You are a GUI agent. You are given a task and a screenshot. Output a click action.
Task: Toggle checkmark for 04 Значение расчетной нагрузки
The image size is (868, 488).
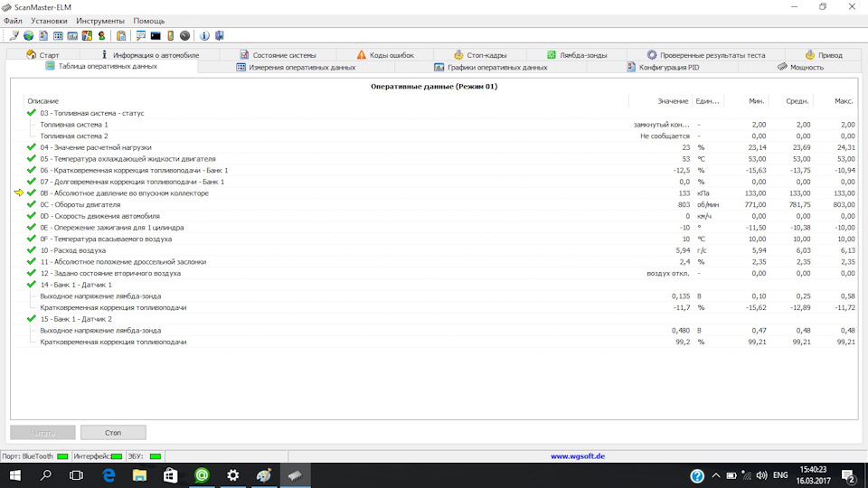point(32,147)
